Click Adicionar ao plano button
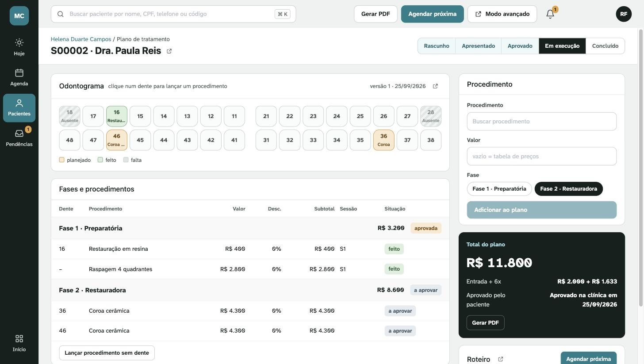Image resolution: width=644 pixels, height=364 pixels. point(541,210)
